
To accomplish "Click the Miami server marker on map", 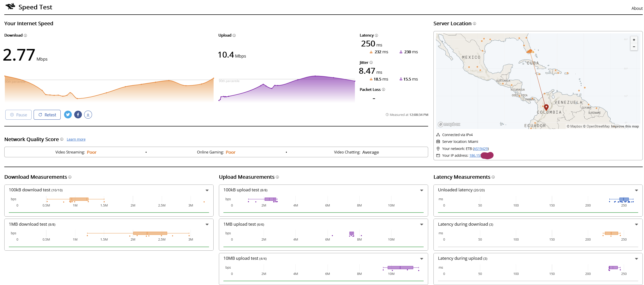I will [x=530, y=51].
